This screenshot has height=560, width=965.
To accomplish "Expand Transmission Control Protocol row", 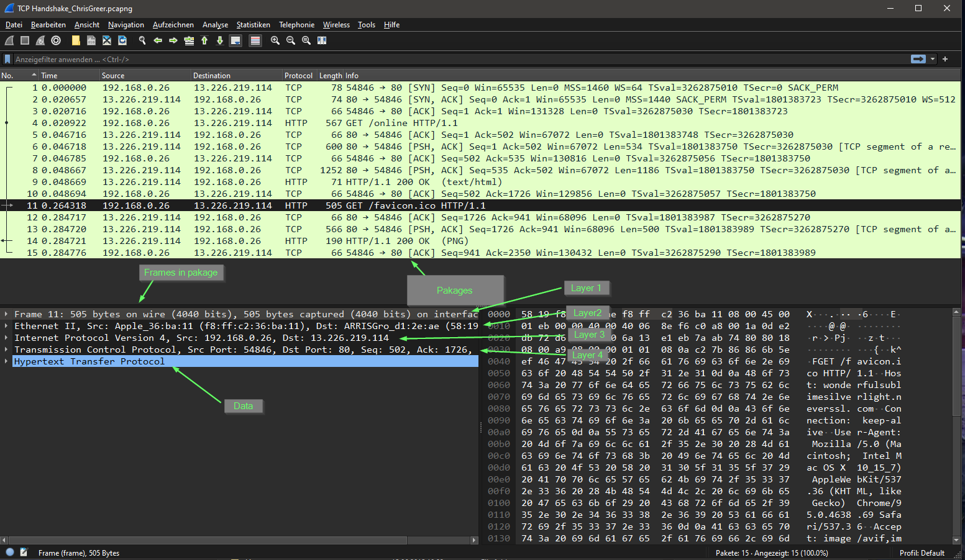I will (6, 350).
